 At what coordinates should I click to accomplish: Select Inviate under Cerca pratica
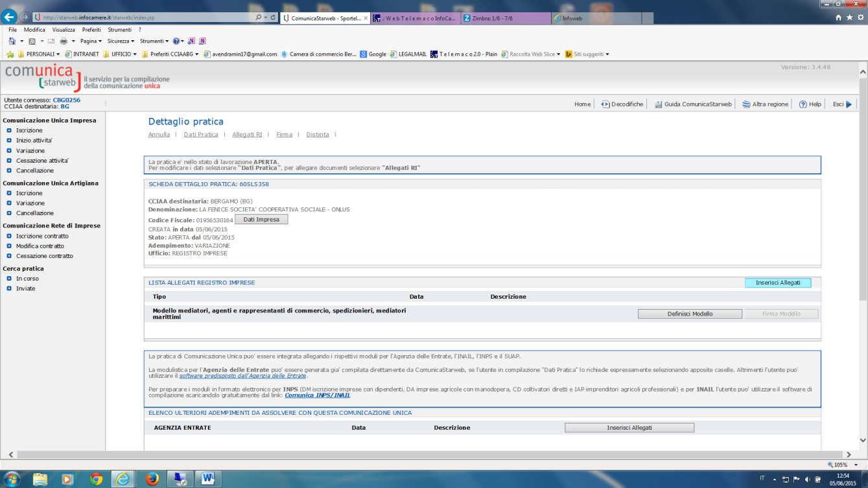(x=26, y=288)
